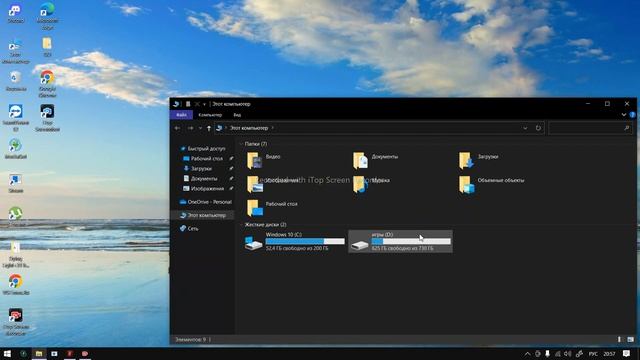Click the Properties icon in title bar
The height and width of the screenshot is (360, 640).
[188, 104]
